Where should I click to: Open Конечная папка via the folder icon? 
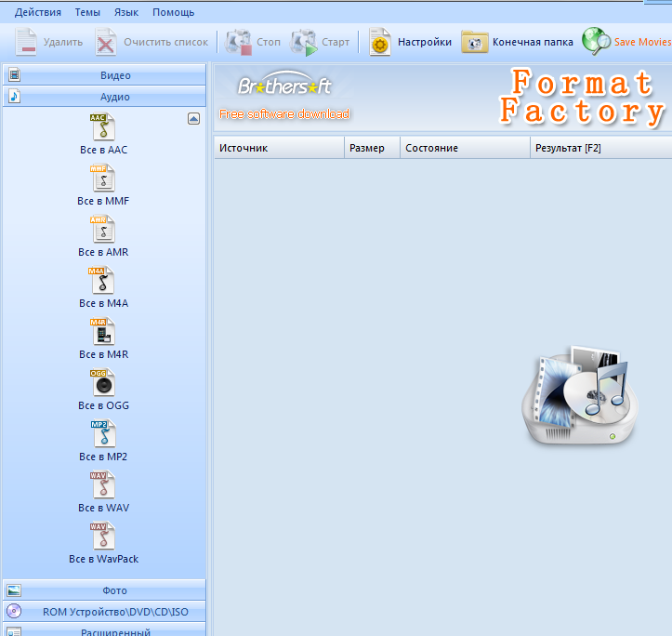click(474, 42)
